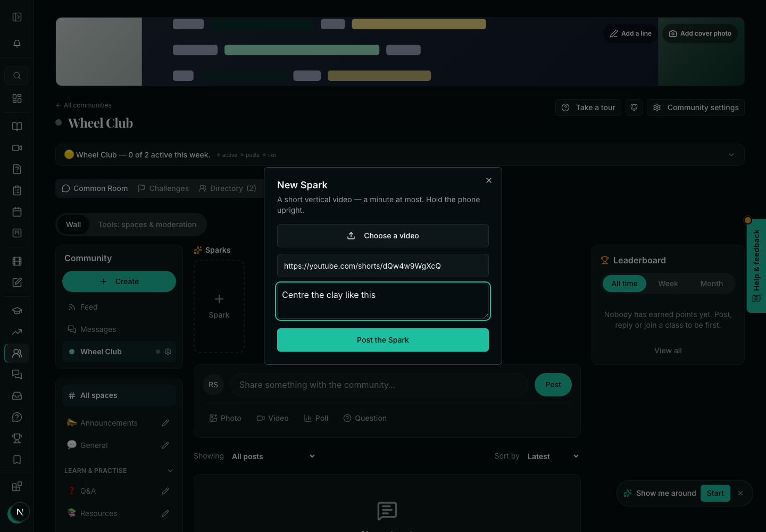Click the YouTube shorts URL field
Image resolution: width=766 pixels, height=532 pixels.
click(383, 265)
